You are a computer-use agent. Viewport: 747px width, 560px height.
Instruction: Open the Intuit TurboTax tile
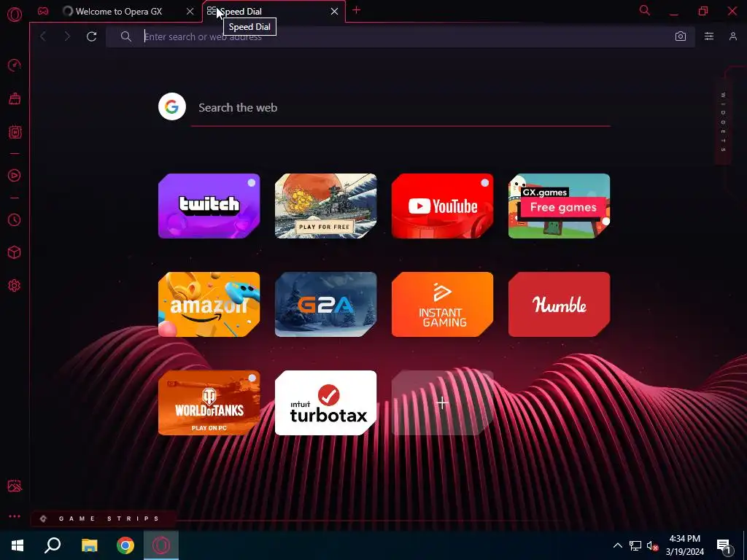[x=326, y=402]
